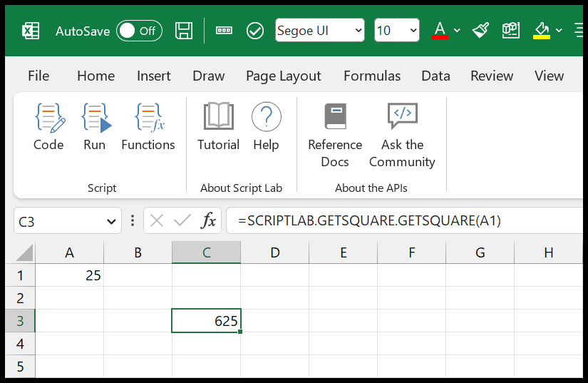588x383 pixels.
Task: Click the circled checkmark icon in toolbar
Action: coord(255,31)
